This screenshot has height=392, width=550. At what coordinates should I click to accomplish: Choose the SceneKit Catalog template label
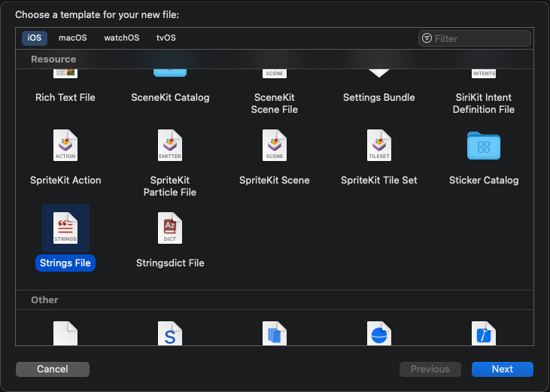point(170,98)
